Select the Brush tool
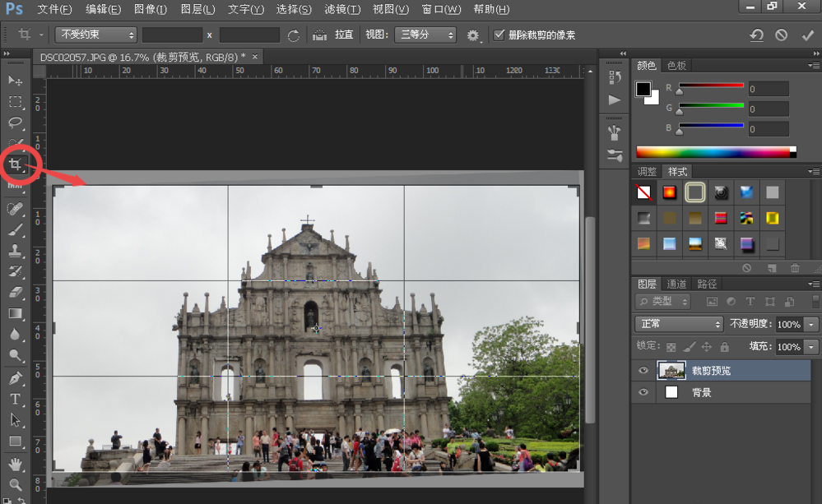 tap(15, 229)
